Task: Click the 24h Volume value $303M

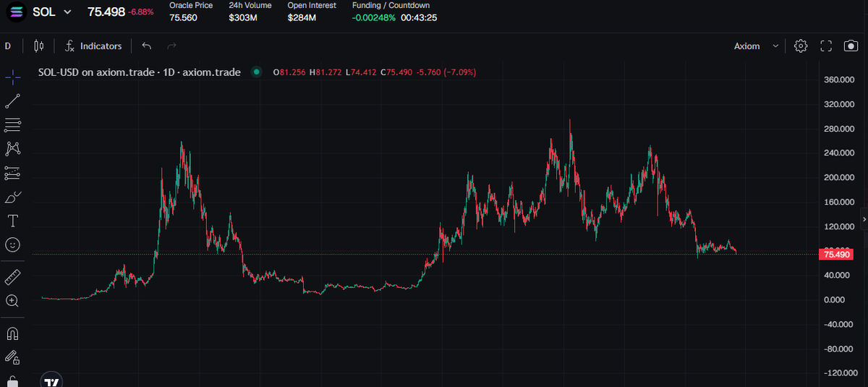Action: [243, 17]
